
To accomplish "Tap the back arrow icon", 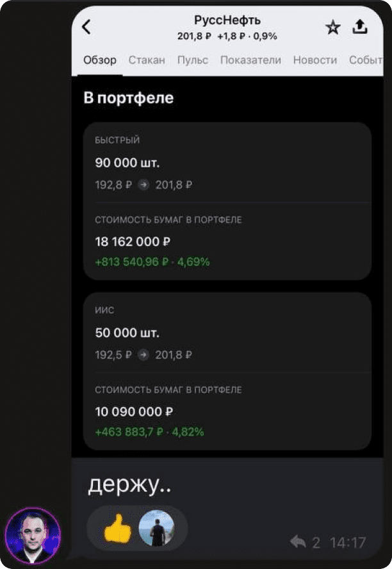I will coord(87,27).
